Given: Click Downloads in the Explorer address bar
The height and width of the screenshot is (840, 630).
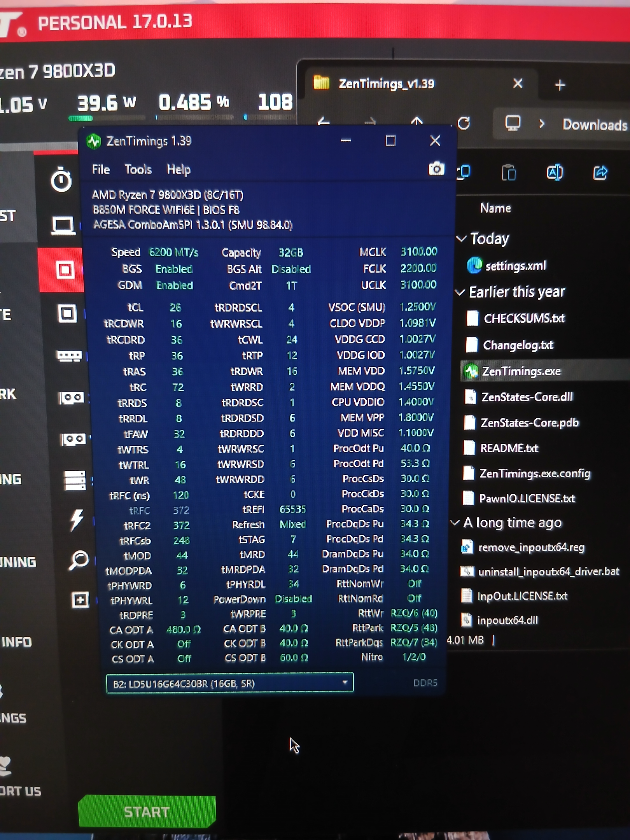Looking at the screenshot, I should 595,125.
